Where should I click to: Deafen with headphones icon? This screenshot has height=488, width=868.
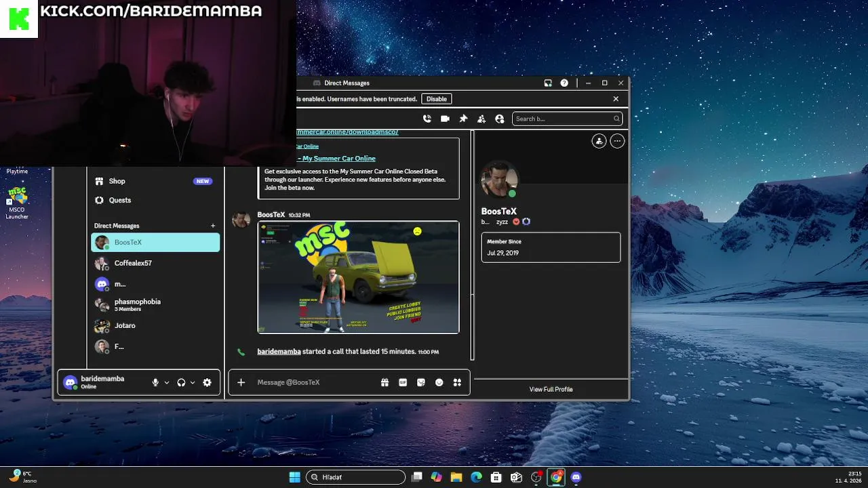(181, 382)
